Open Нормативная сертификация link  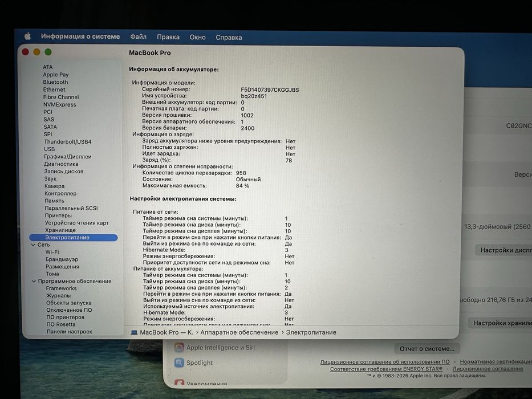click(496, 362)
